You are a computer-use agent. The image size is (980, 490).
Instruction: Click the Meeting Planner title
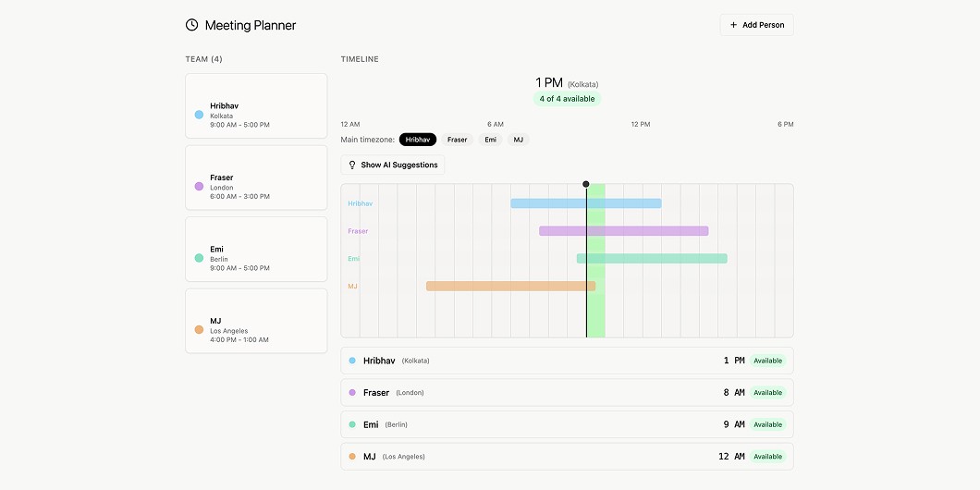coord(251,25)
